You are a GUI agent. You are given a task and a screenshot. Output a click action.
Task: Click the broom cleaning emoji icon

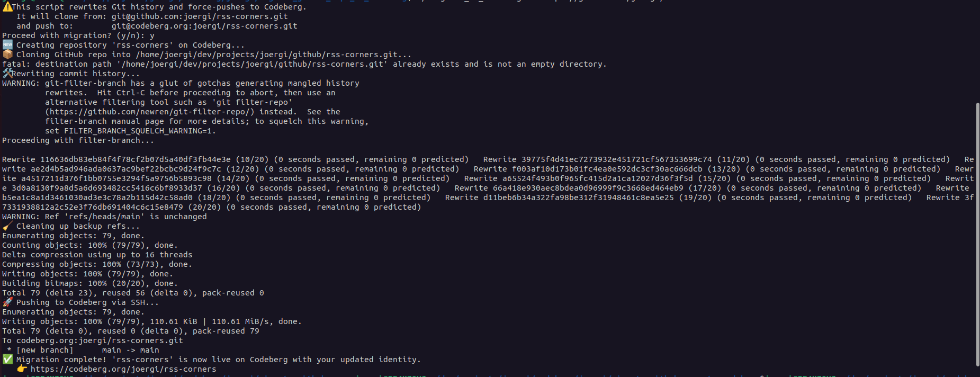pyautogui.click(x=7, y=226)
